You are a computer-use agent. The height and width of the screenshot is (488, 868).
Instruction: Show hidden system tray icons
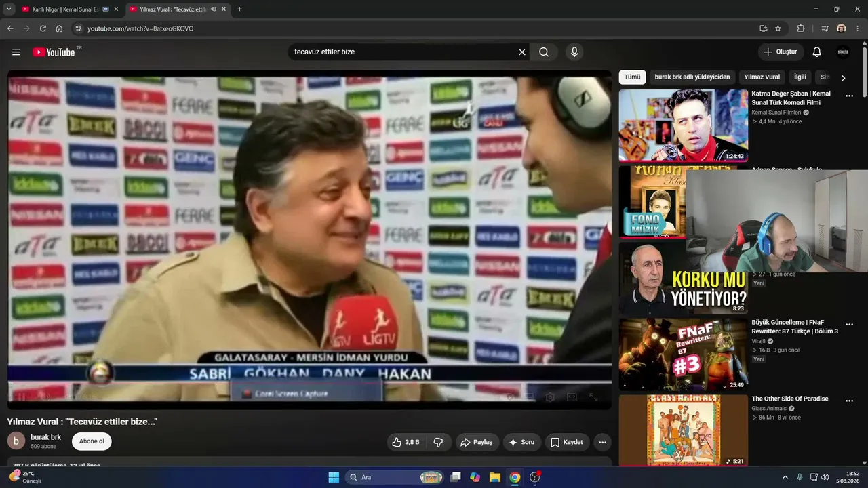[x=785, y=477]
